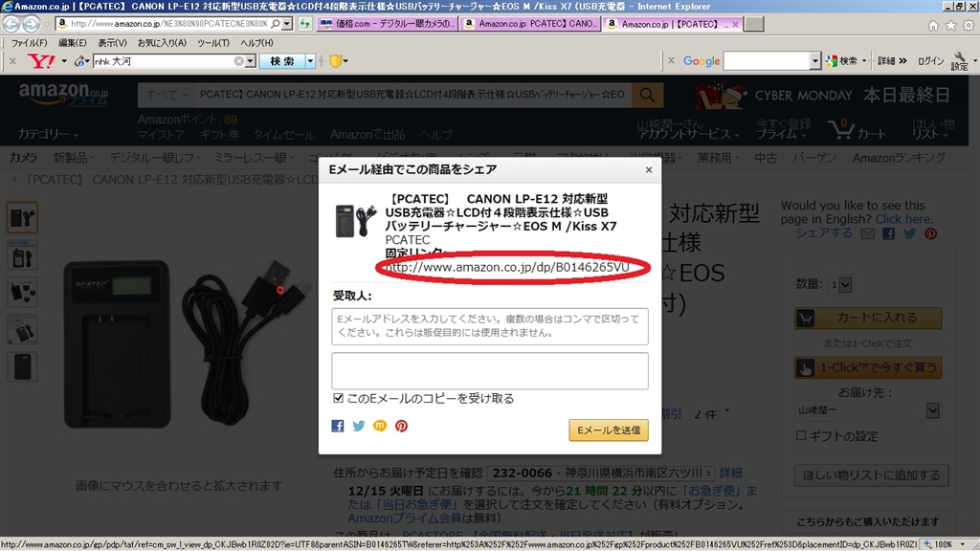The height and width of the screenshot is (551, 980).
Task: Expand the address bar URL dropdown arrow
Action: tap(287, 24)
